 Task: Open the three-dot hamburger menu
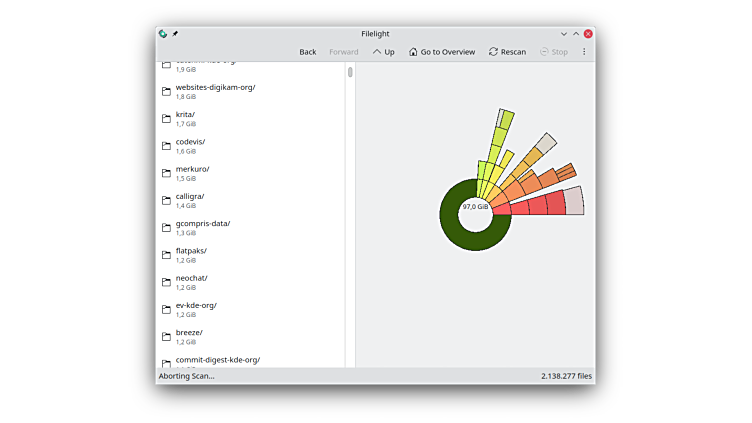[x=584, y=52]
